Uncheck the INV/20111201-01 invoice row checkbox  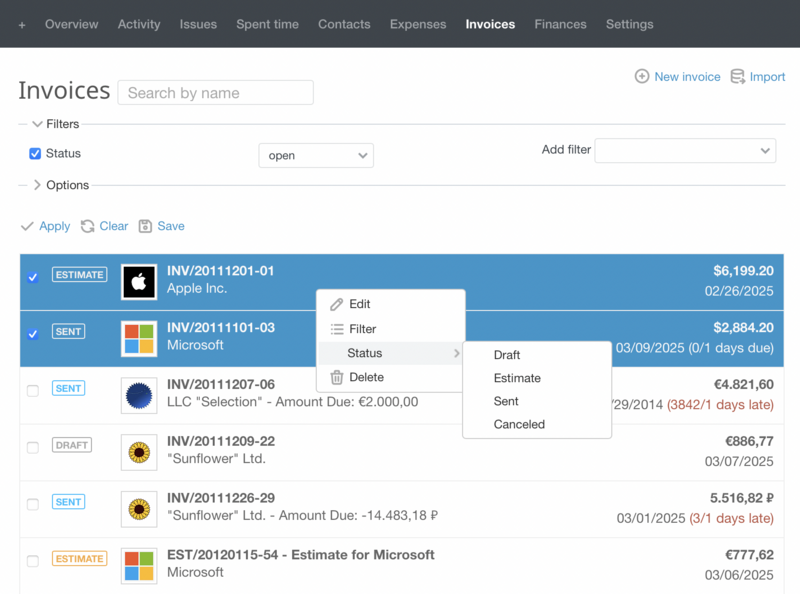click(x=33, y=277)
